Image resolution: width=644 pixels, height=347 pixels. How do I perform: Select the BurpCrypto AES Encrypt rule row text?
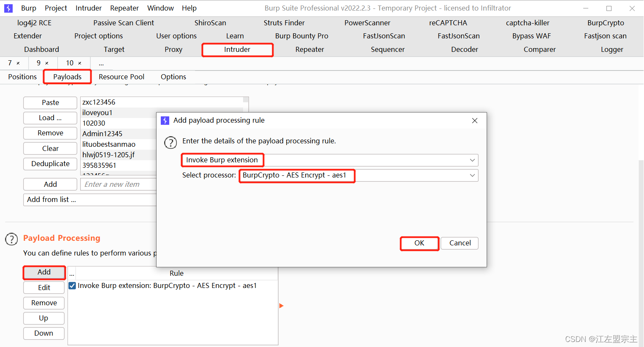167,286
